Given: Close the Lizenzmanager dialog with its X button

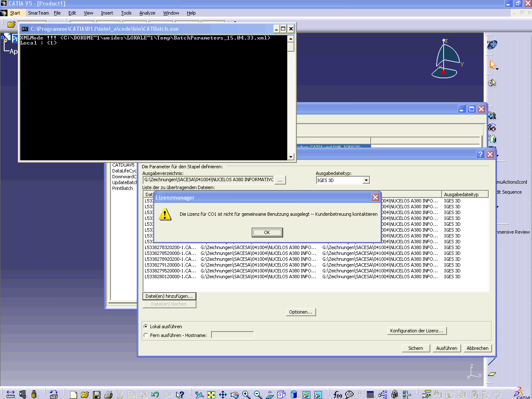Looking at the screenshot, I should (x=375, y=197).
